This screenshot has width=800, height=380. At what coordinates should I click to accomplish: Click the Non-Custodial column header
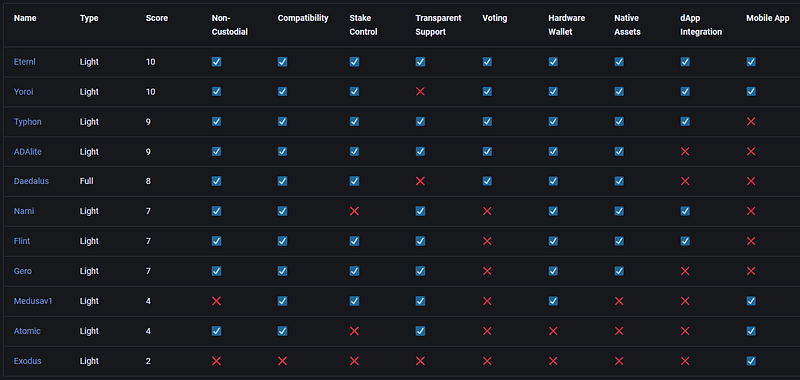click(x=230, y=25)
